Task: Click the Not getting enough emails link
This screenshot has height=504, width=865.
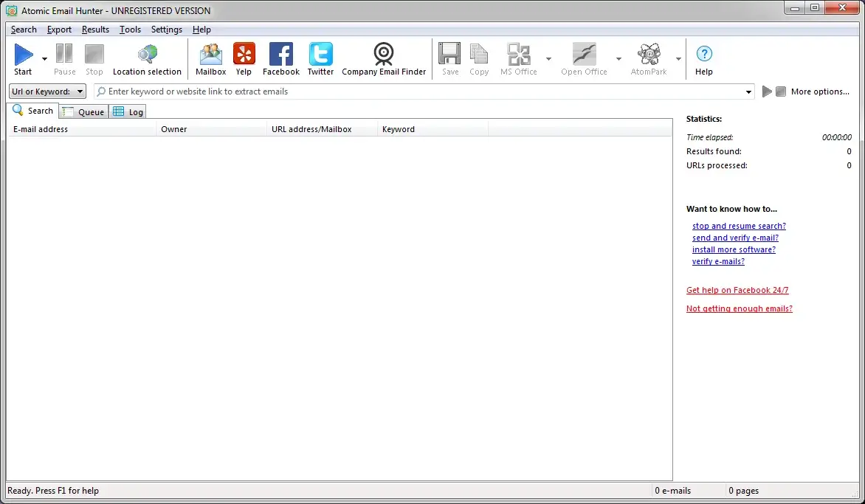Action: pos(739,308)
